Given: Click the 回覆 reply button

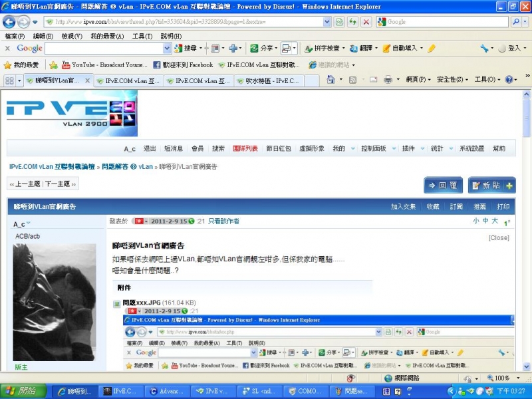Looking at the screenshot, I should click(x=444, y=186).
